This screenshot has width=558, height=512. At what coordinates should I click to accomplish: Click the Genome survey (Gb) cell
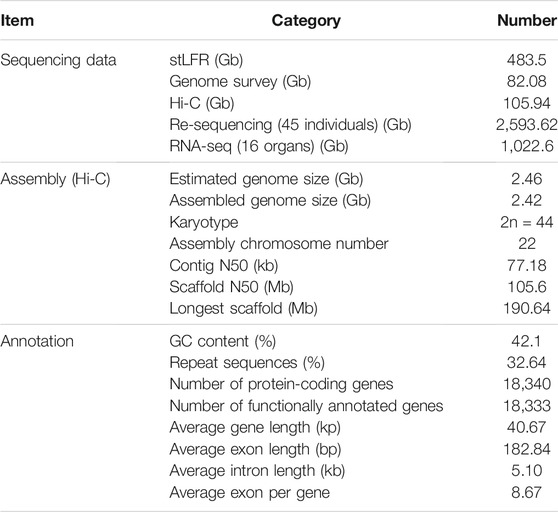[240, 82]
